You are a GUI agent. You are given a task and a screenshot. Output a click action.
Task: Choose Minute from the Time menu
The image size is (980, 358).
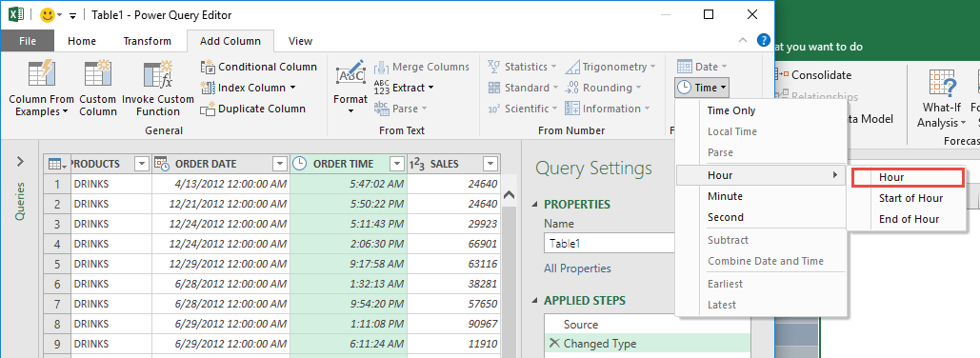761,196
